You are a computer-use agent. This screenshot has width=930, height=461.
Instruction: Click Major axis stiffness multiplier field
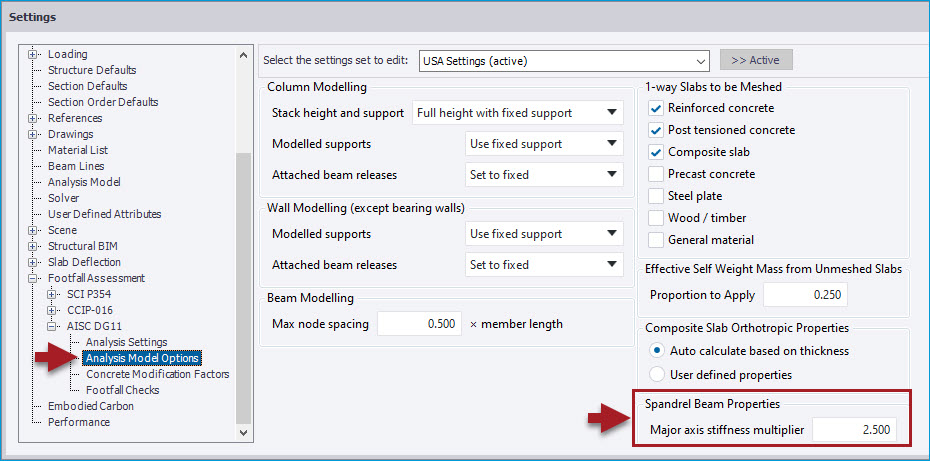[x=853, y=431]
